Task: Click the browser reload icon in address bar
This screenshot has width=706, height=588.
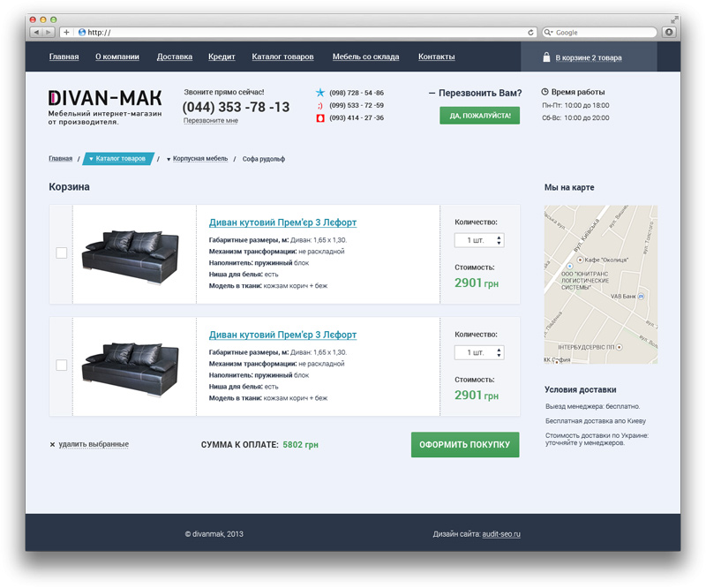Action: click(x=530, y=32)
